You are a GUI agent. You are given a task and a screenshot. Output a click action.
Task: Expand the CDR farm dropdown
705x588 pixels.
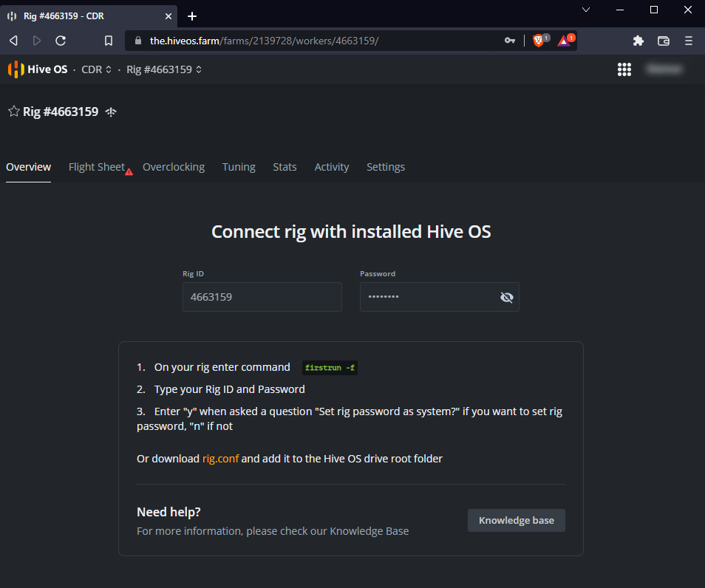[97, 69]
